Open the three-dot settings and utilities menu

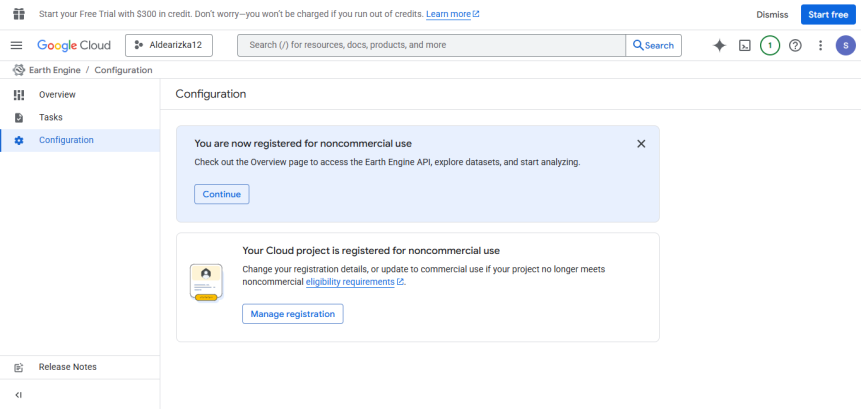820,46
